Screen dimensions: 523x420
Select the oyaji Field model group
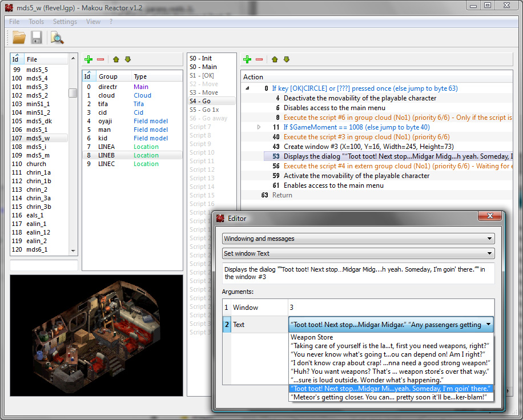(x=132, y=121)
